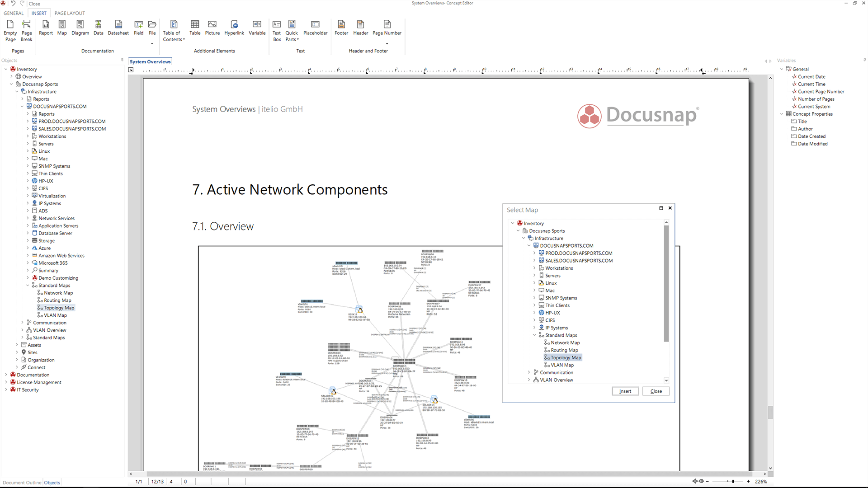This screenshot has height=488, width=868.
Task: Add a Text Box to the page
Action: (276, 30)
